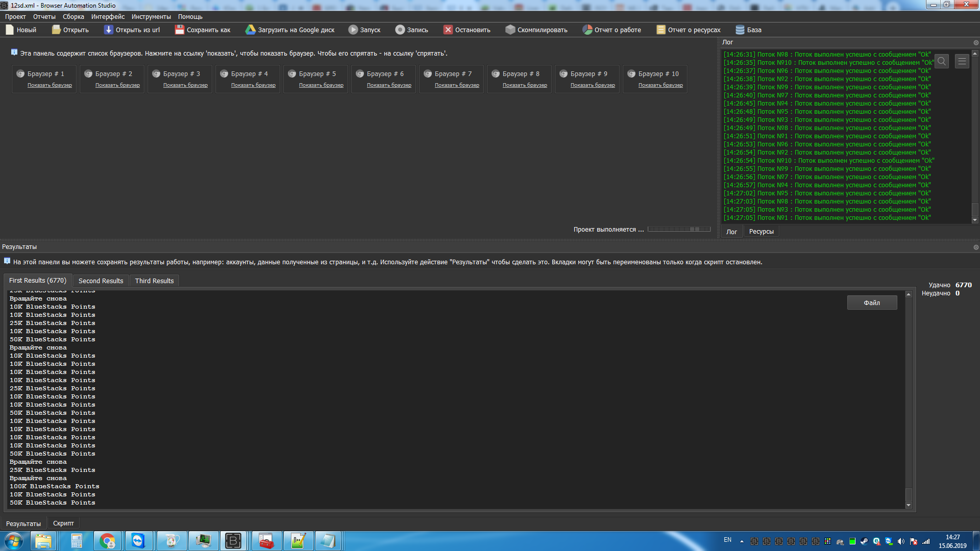The height and width of the screenshot is (551, 980).
Task: Click the results panel scrollbar thumb
Action: click(909, 495)
